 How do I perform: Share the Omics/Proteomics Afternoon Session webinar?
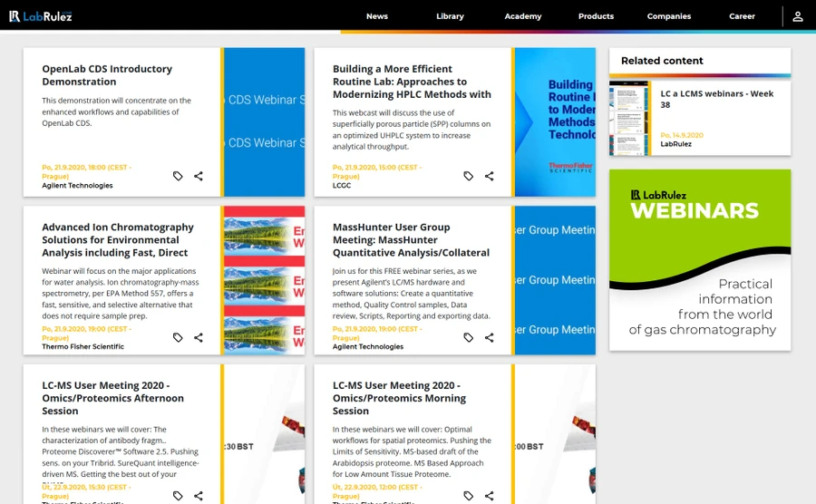[x=199, y=496]
